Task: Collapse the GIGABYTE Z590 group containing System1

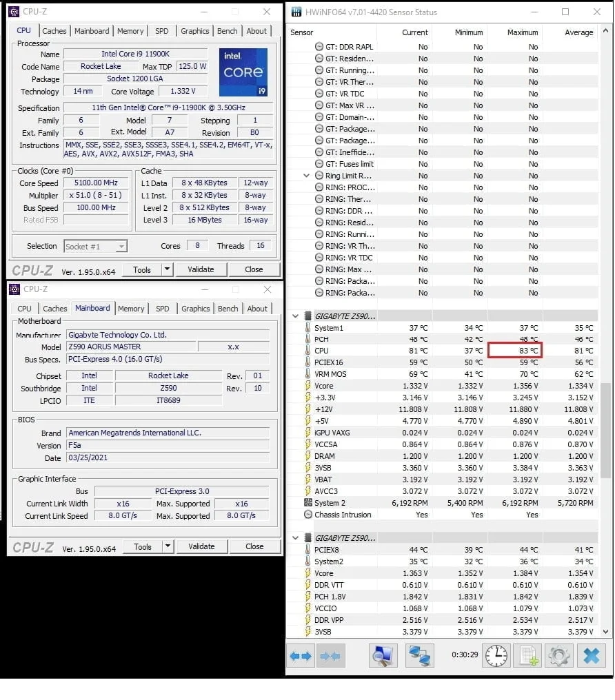Action: pos(296,316)
